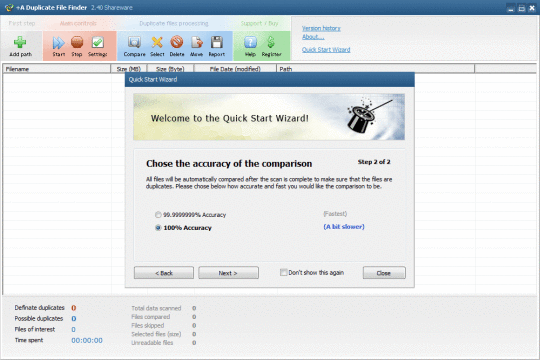Click the Main controls group label
Image resolution: width=540 pixels, height=360 pixels.
[78, 23]
